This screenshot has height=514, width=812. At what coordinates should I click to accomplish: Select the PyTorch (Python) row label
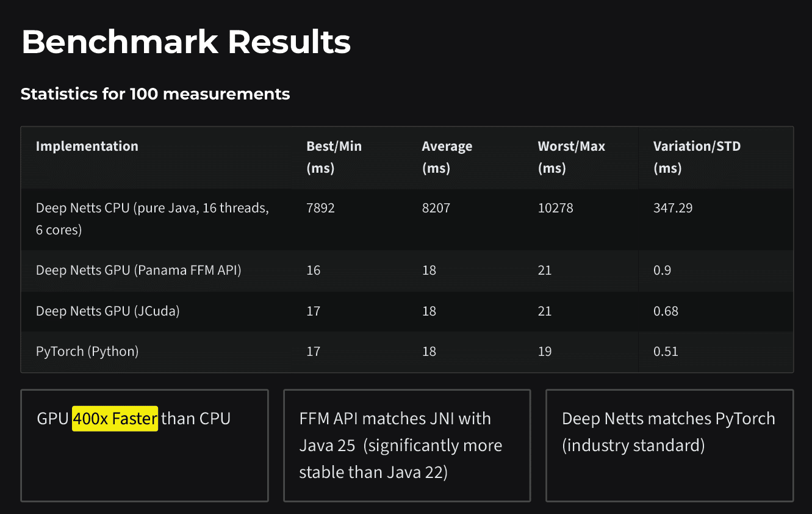coord(87,352)
